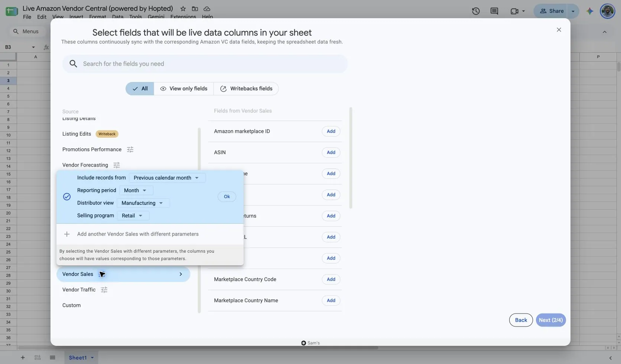Select the Listing Edits source

point(77,134)
